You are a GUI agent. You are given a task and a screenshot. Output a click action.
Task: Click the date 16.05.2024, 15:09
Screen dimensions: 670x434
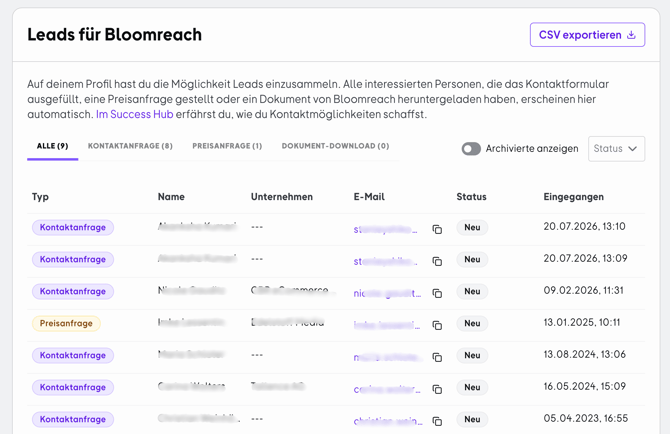(585, 387)
